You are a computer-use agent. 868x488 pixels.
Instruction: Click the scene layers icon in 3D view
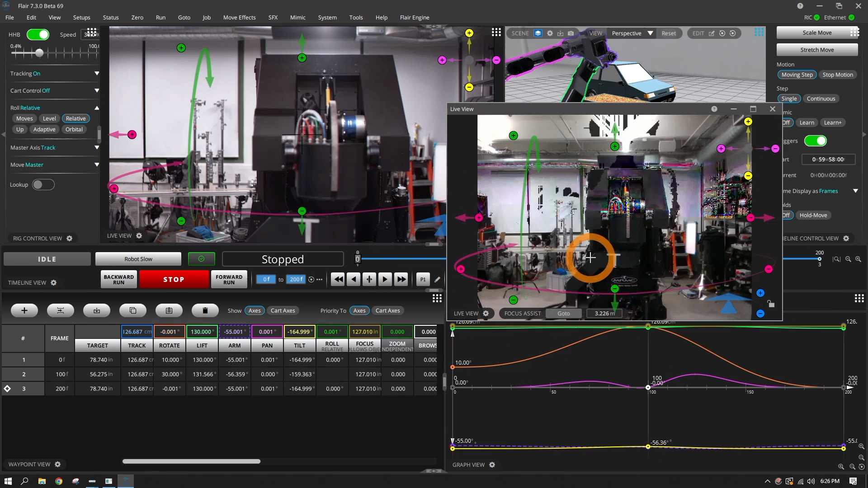pyautogui.click(x=538, y=33)
